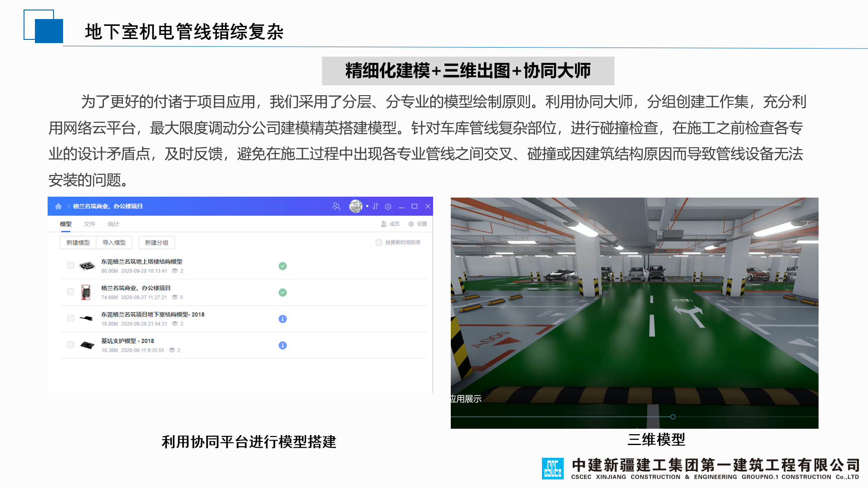Click the 应用展示 label on render
Image resolution: width=868 pixels, height=489 pixels.
[466, 399]
